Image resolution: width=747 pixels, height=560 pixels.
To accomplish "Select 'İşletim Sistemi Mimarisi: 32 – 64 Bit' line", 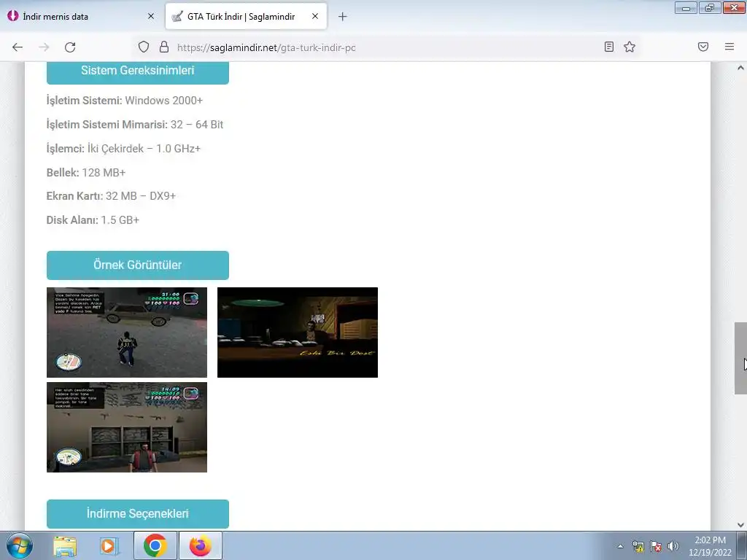I will pos(135,124).
